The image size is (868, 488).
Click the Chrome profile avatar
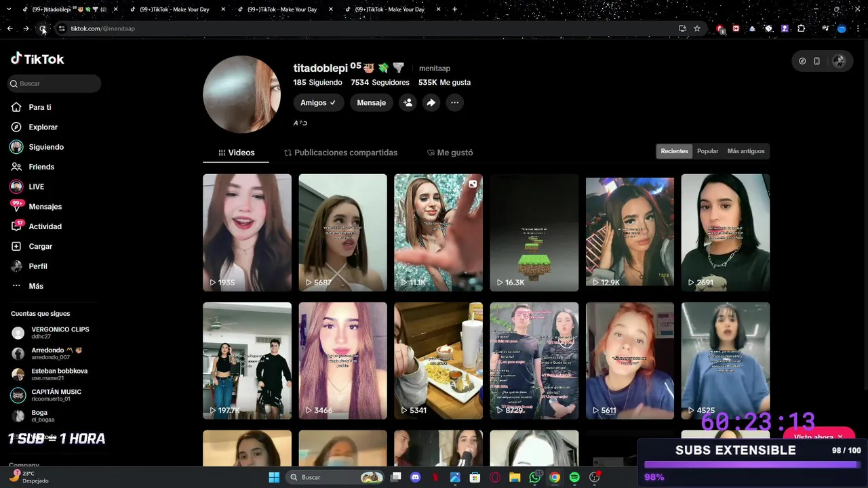click(x=842, y=28)
